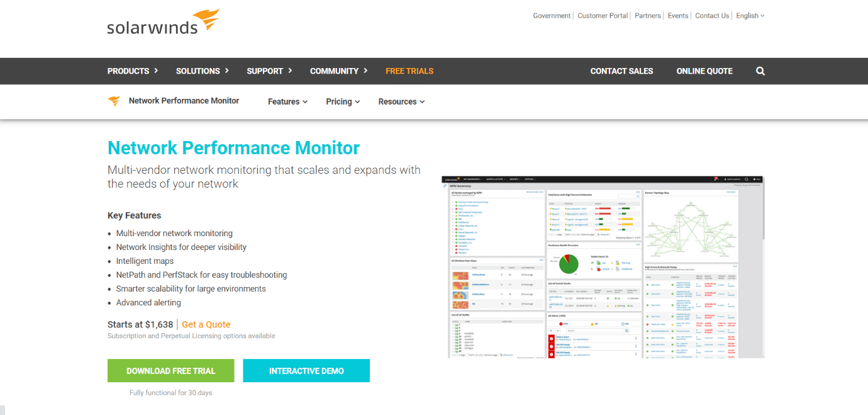Launch the Interactive Demo
Image resolution: width=868 pixels, height=415 pixels.
[x=306, y=371]
